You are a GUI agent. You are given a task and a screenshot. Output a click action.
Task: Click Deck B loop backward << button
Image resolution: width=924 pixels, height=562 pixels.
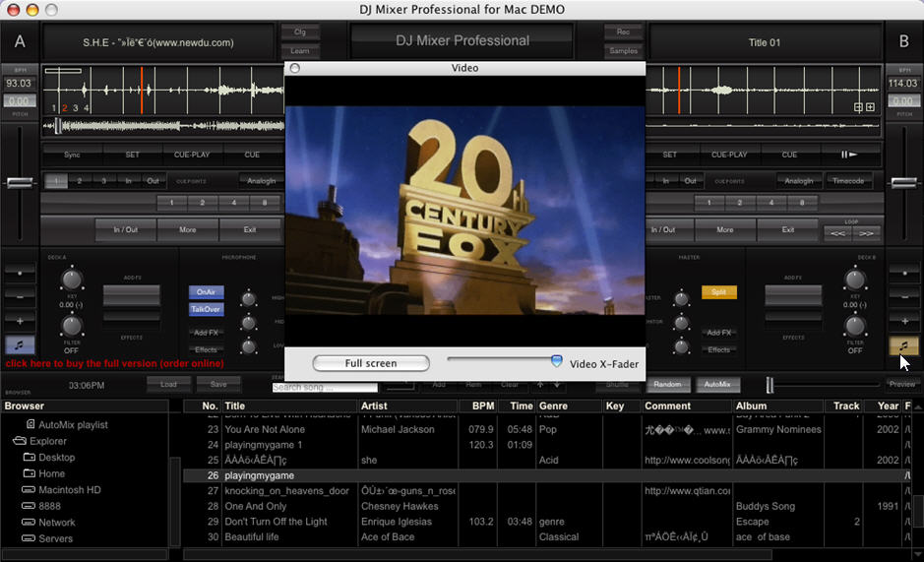[837, 233]
